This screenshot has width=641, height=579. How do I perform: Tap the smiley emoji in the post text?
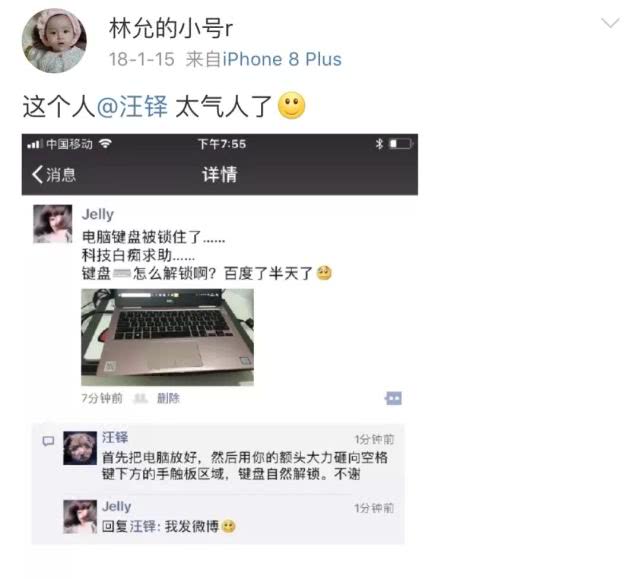[291, 106]
